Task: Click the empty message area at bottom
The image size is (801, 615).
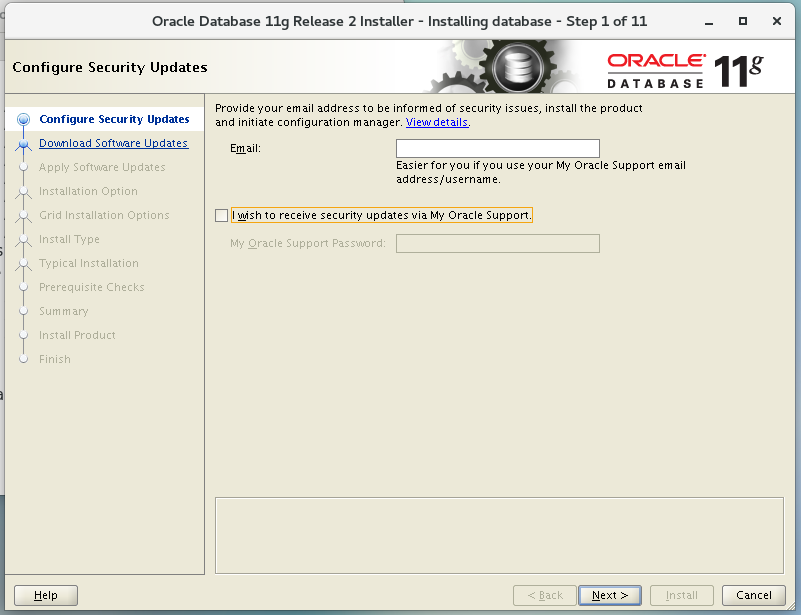Action: pyautogui.click(x=499, y=536)
